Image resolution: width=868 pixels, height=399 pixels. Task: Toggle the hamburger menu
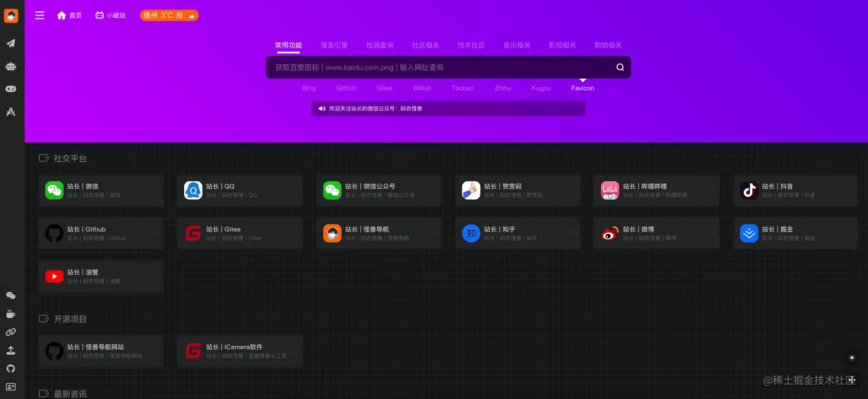[x=40, y=16]
